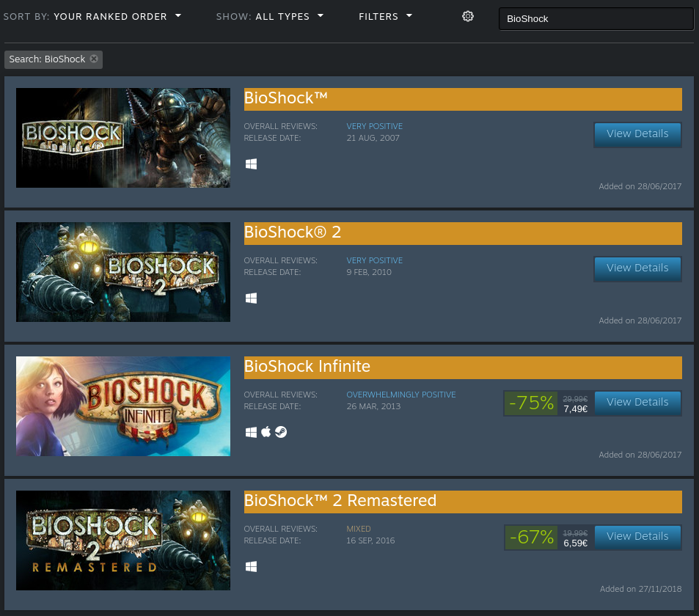
Task: Click Windows platform icon under BioShock™
Action: click(x=251, y=164)
